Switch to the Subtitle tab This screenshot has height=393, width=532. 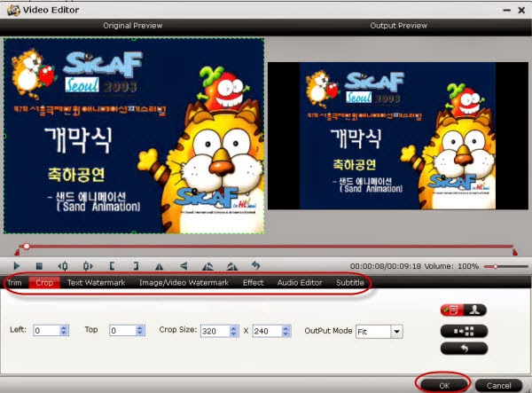tap(350, 283)
